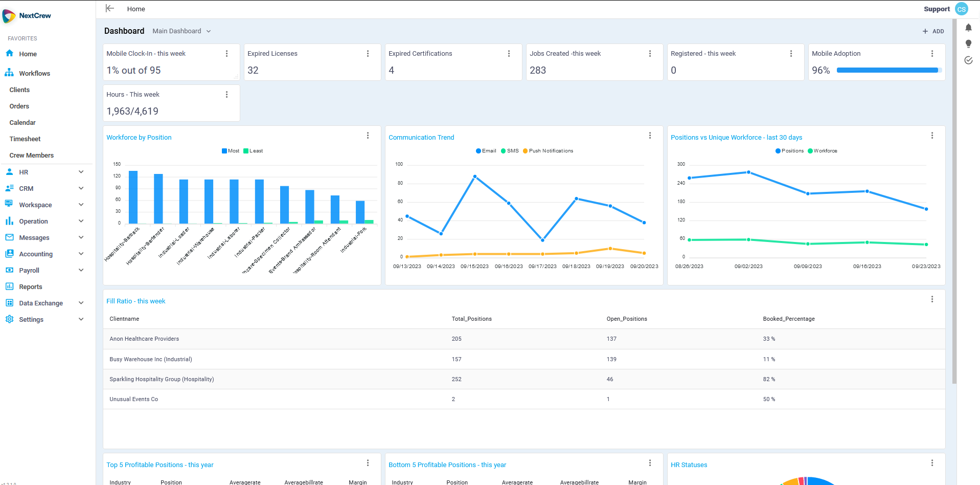Open options menu for Top 5 Profitable Positions
This screenshot has width=980, height=485.
coord(368,463)
